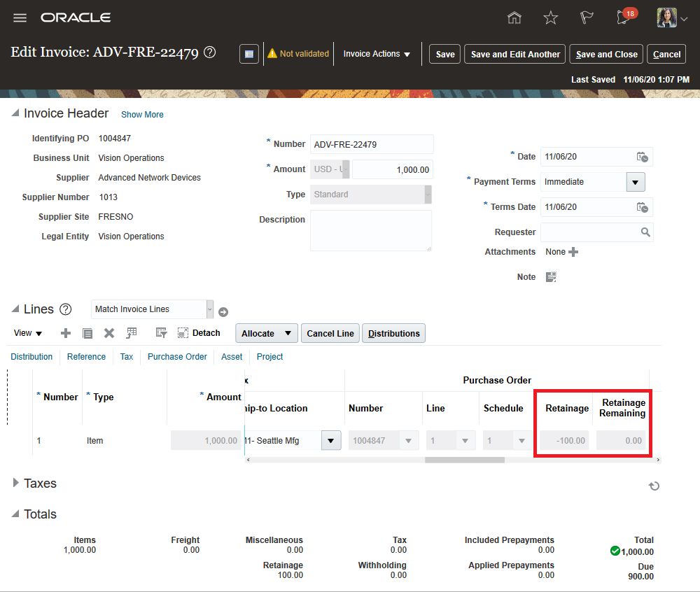The image size is (700, 592).
Task: Open the hamburger navigator menu
Action: click(20, 18)
